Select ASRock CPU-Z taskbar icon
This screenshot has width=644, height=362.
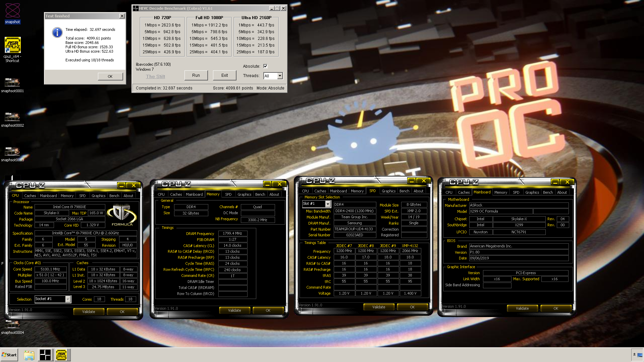point(61,355)
